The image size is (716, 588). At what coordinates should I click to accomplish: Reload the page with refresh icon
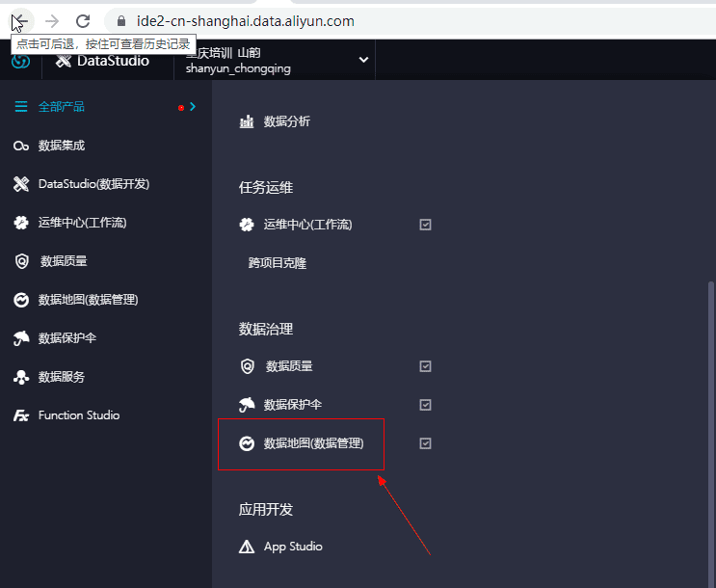coord(83,21)
